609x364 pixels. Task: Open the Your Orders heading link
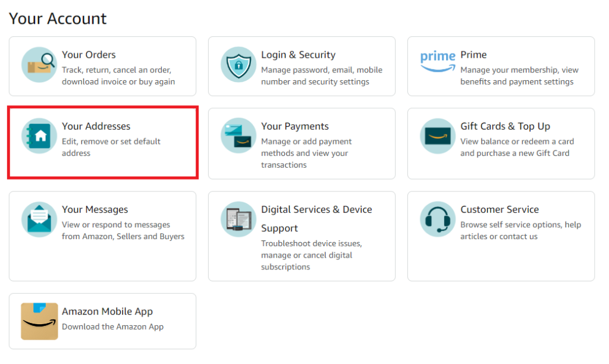coord(89,55)
